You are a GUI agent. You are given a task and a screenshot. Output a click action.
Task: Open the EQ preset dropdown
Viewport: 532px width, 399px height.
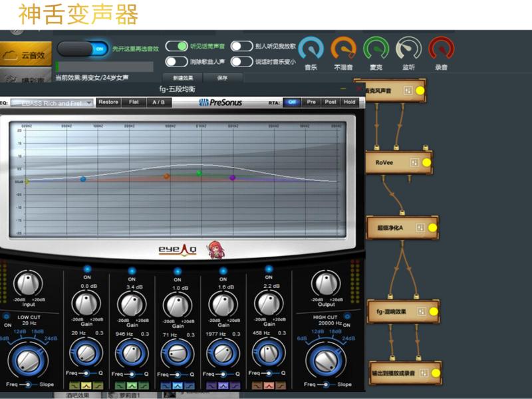[x=52, y=103]
